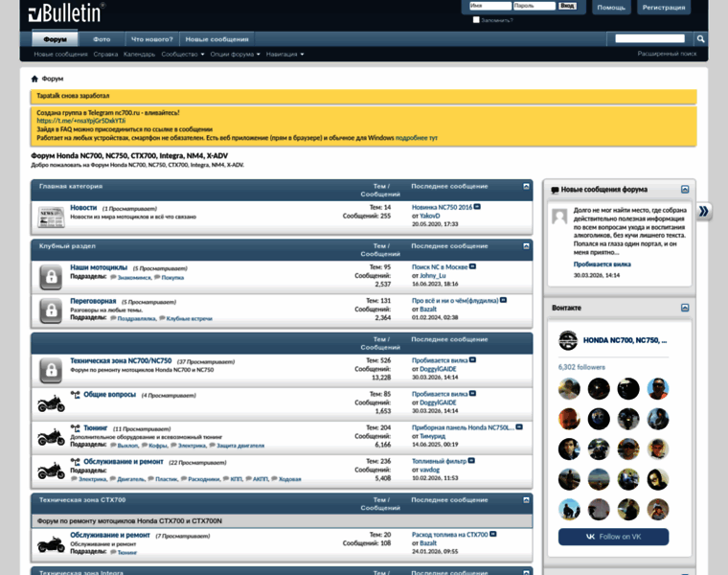Screen dimensions: 728x575
Task: Open user profile YakovD
Action: coord(429,216)
